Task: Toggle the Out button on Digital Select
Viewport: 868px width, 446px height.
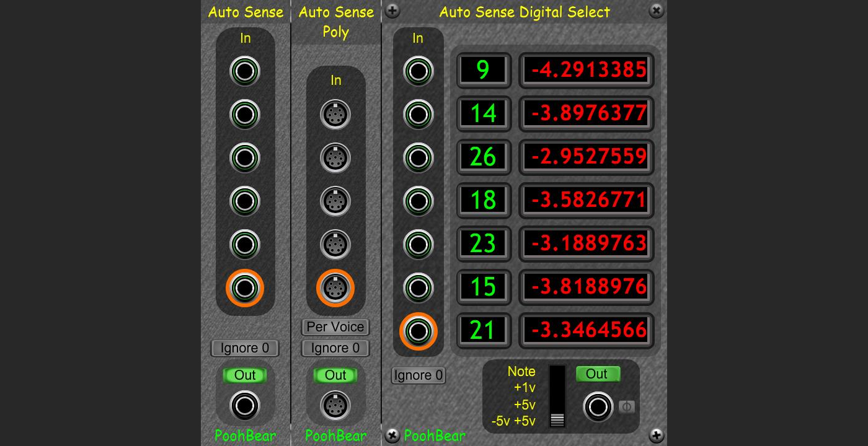Action: 598,374
